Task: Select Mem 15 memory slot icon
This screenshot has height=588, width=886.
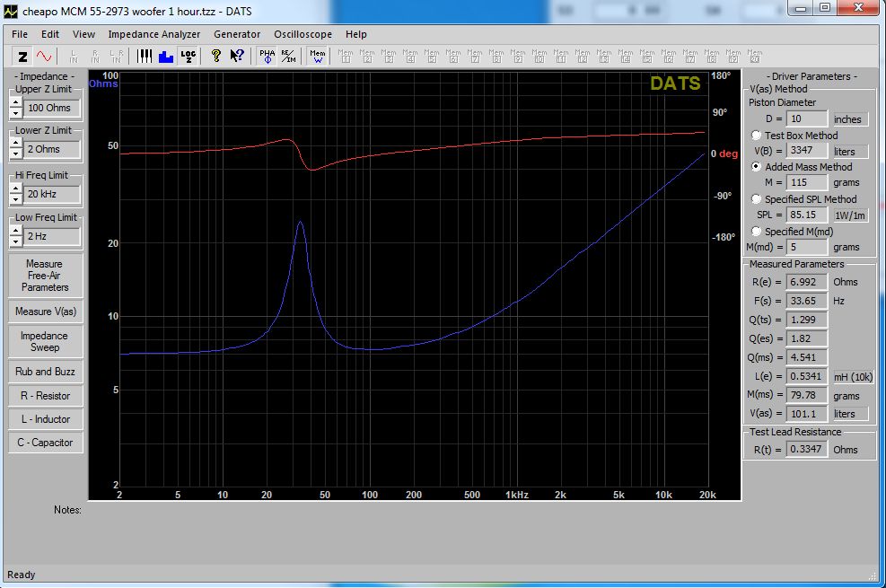Action: point(647,56)
